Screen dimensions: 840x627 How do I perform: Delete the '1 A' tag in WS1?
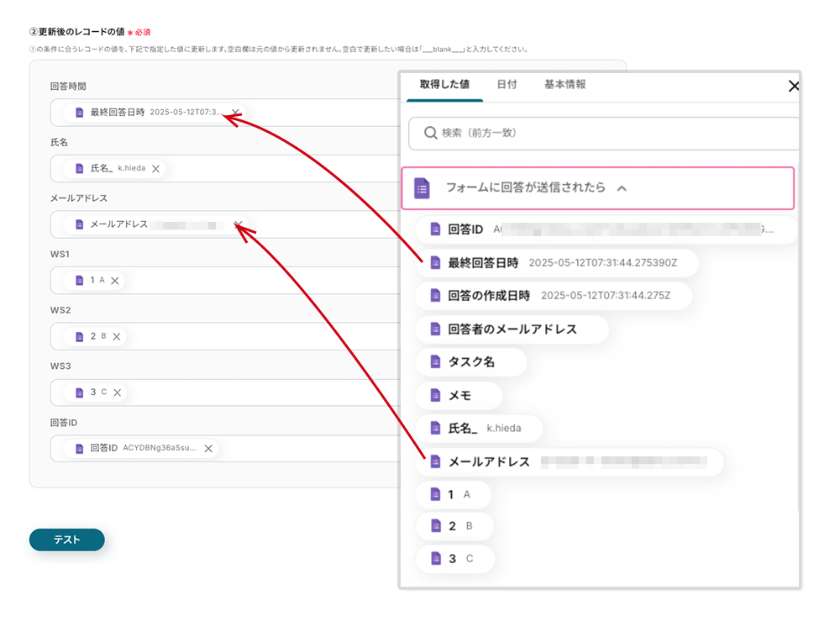(x=115, y=281)
